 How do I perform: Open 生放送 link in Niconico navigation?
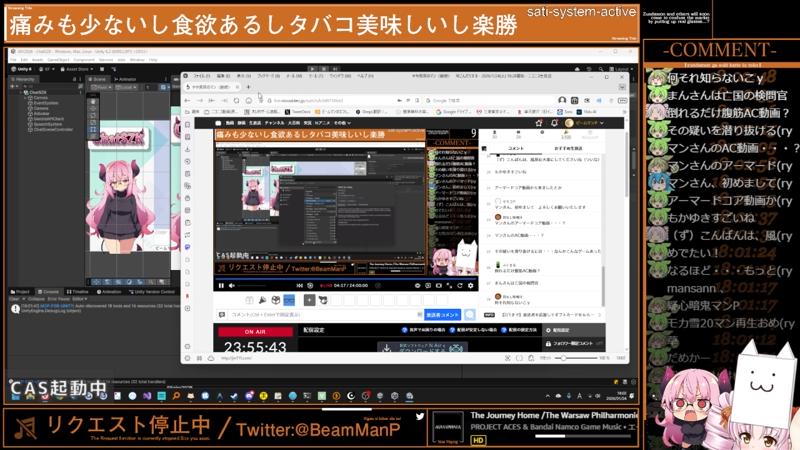(255, 123)
